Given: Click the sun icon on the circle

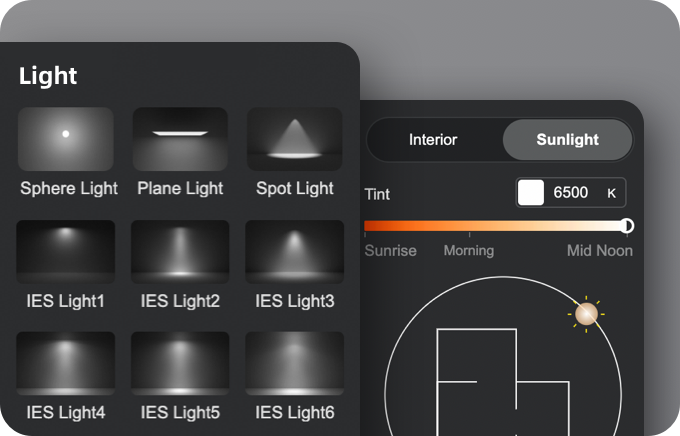Looking at the screenshot, I should pyautogui.click(x=587, y=314).
